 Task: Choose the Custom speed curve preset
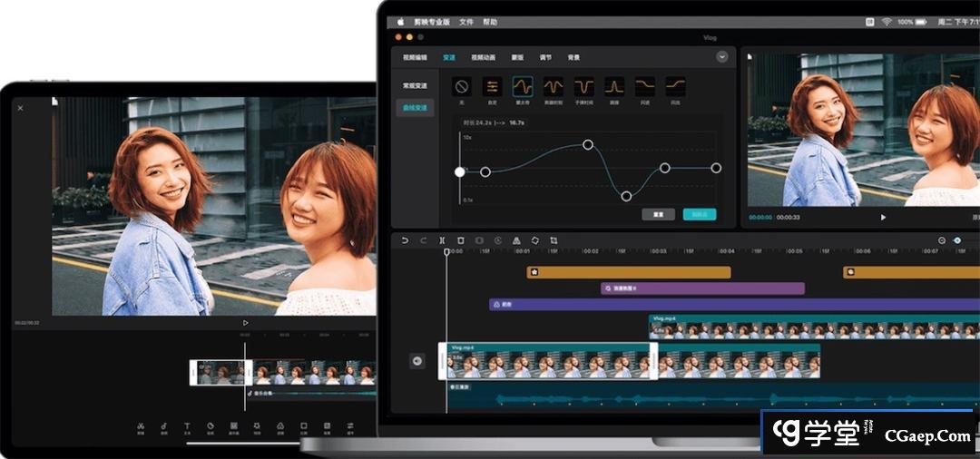pyautogui.click(x=492, y=87)
